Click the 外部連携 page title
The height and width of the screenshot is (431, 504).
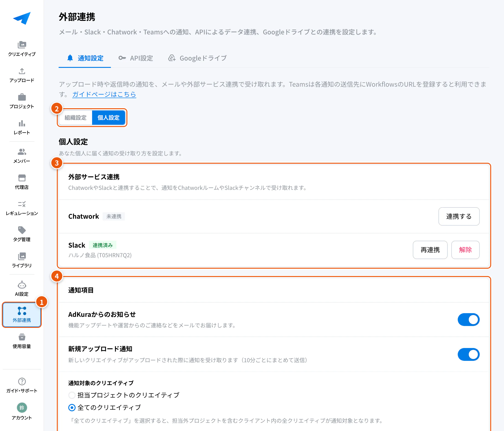tap(77, 17)
